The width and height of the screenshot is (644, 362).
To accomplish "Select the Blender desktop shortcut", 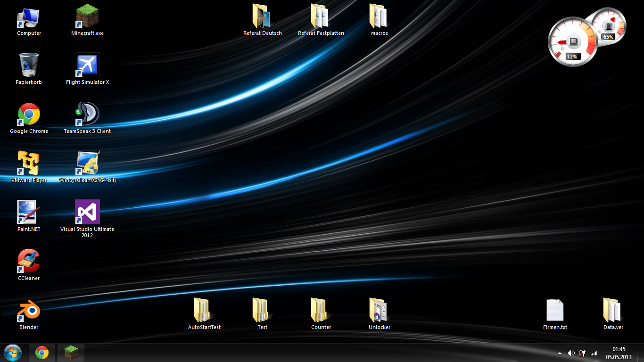I will pyautogui.click(x=29, y=310).
